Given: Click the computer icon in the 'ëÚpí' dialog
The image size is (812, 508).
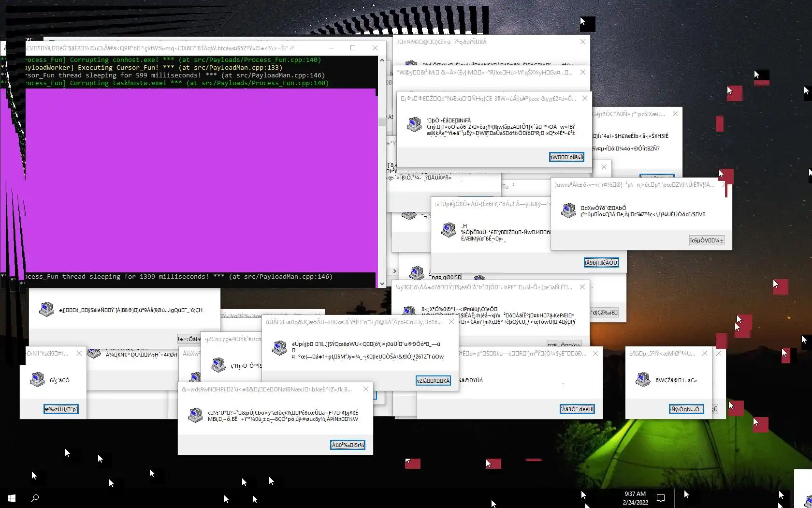Looking at the screenshot, I should click(x=279, y=348).
